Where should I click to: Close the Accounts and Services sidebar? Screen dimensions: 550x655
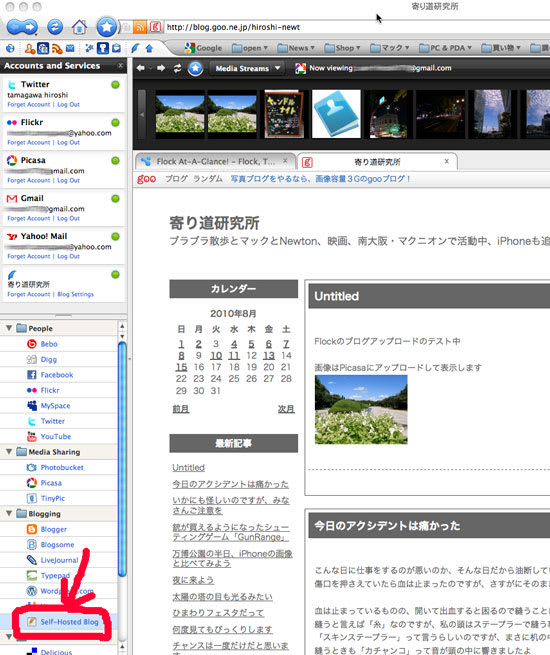click(120, 66)
